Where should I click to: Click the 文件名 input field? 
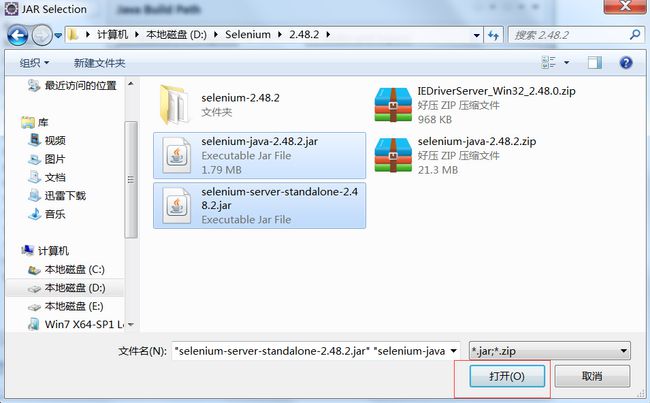[x=310, y=351]
